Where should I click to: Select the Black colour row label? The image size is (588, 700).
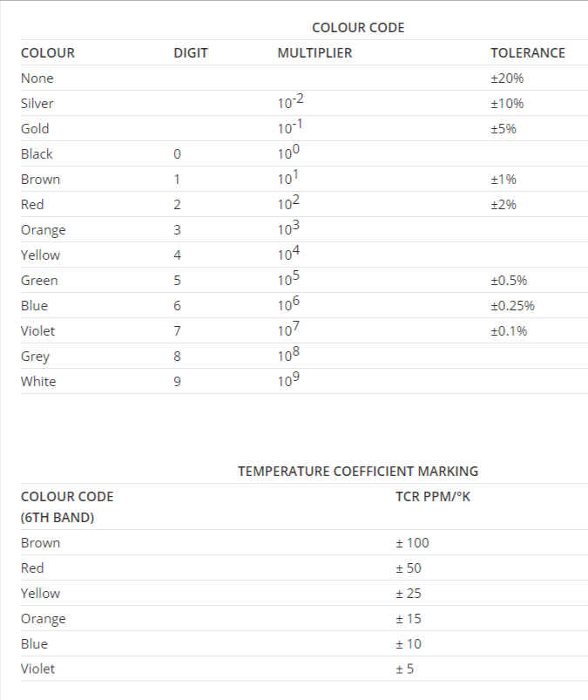(37, 154)
